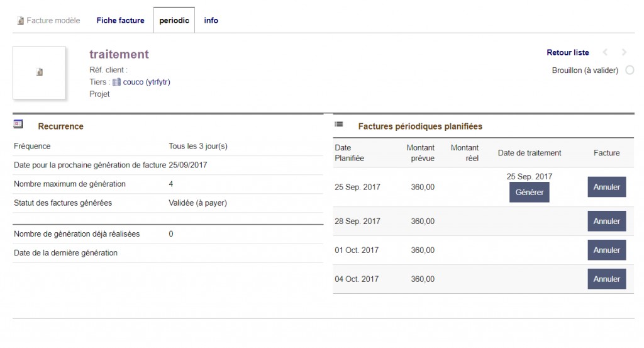Open the Fiche facture tab
Viewport: 644px width, 348px height.
point(120,21)
